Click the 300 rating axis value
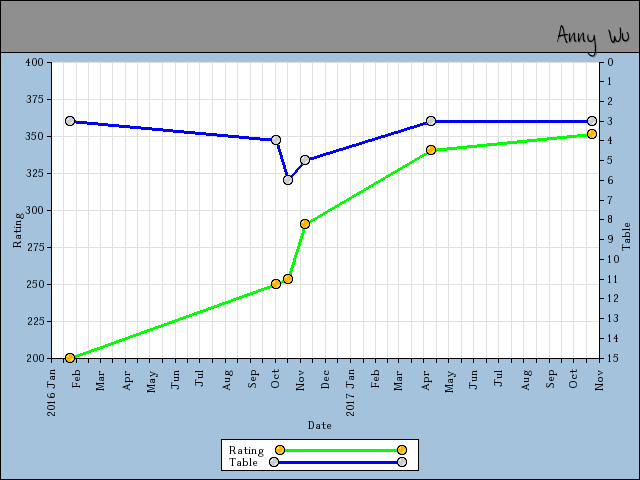Screen dimensions: 640x480 pyautogui.click(x=34, y=210)
